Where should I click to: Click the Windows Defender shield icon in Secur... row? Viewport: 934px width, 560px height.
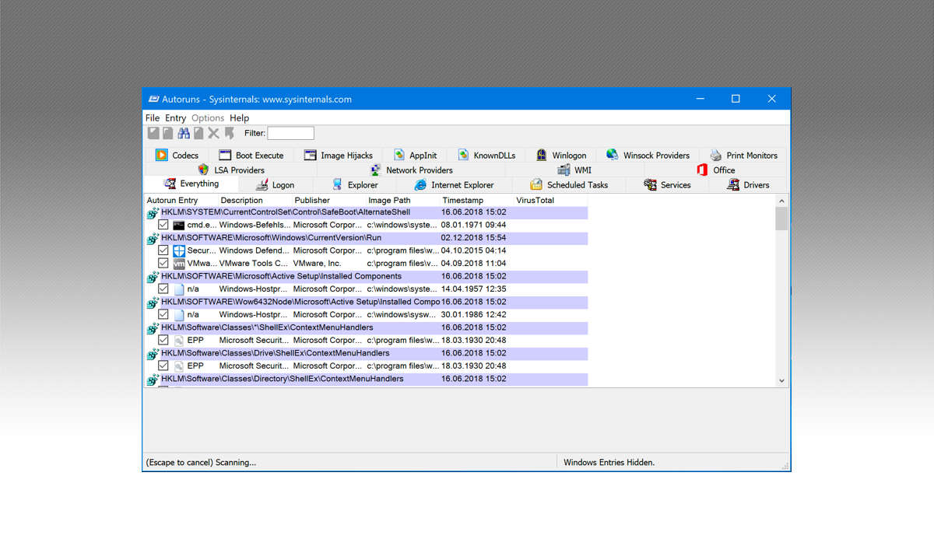pyautogui.click(x=179, y=250)
